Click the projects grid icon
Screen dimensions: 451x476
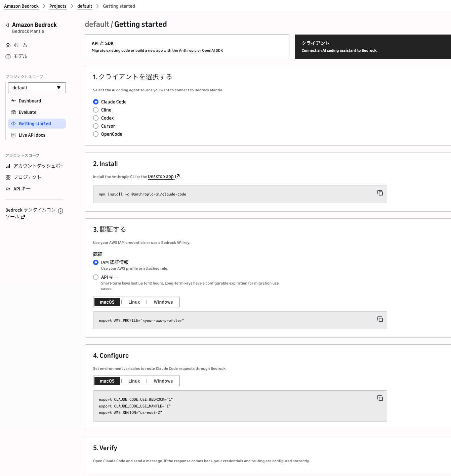(x=8, y=177)
